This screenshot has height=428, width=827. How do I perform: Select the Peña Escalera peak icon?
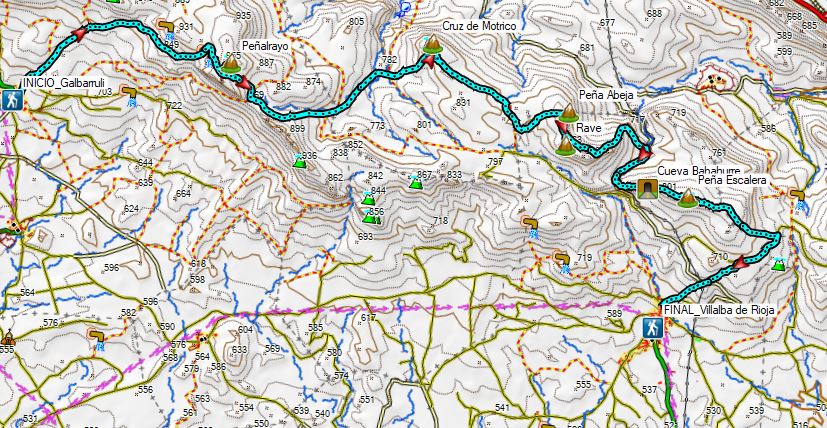(x=688, y=197)
